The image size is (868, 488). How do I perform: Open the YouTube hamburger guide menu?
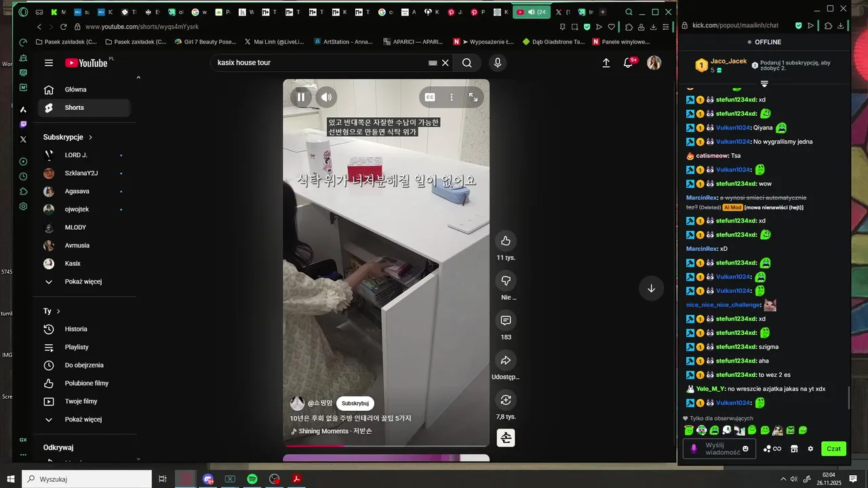49,63
